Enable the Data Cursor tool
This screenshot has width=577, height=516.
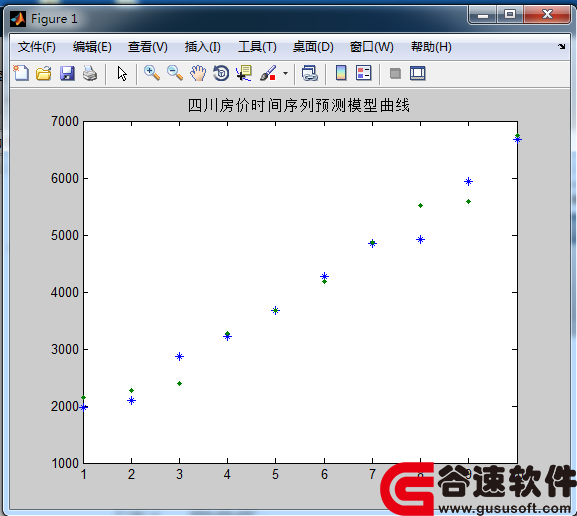[x=244, y=73]
